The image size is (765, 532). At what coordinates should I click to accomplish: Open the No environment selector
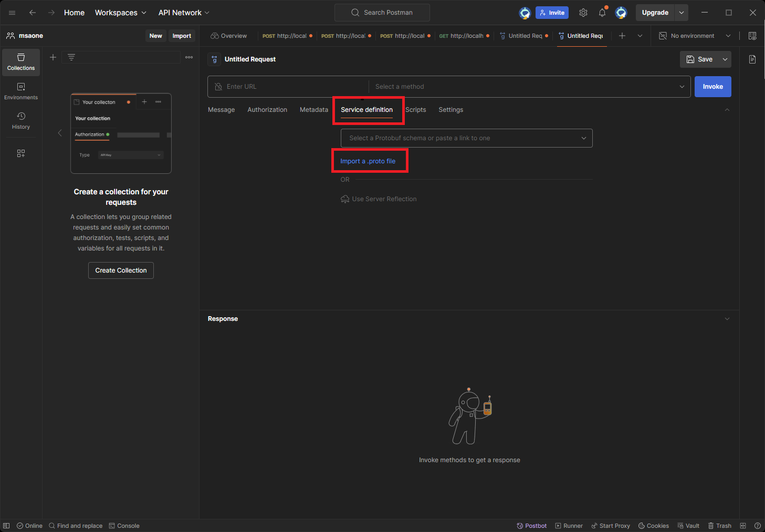click(x=695, y=36)
